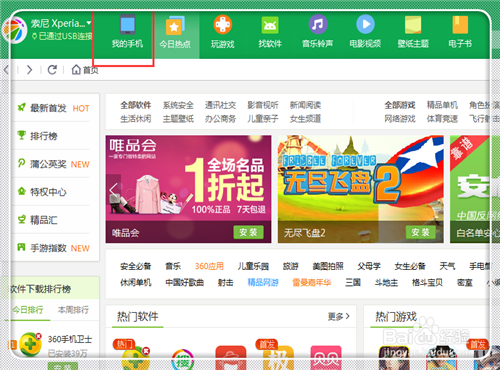Click the 360 assistant logo
Viewport: 500px width, 370px height.
pos(15,31)
